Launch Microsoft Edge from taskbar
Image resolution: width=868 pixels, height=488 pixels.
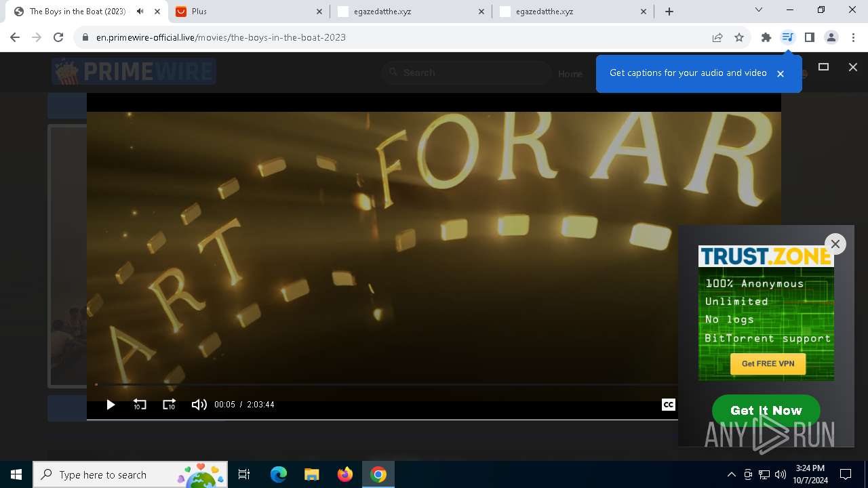point(279,474)
